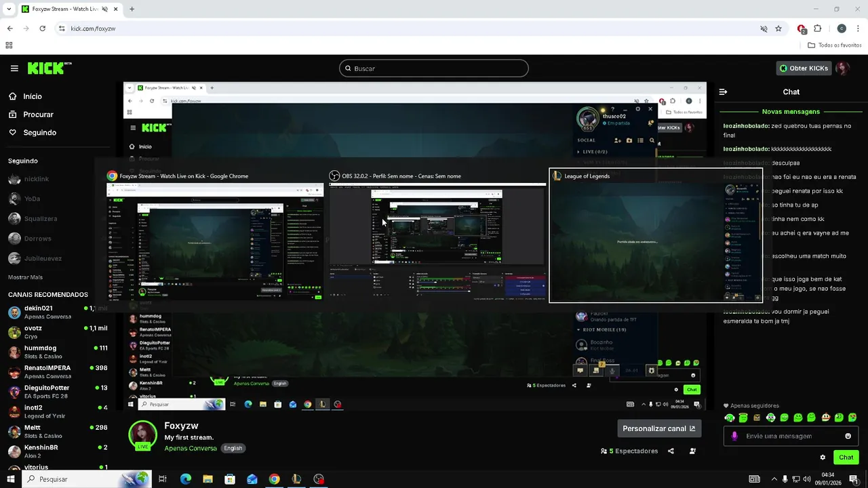Open recommended channel RenatoIMPERA
Viewport: 868px width, 488px height.
(58, 371)
